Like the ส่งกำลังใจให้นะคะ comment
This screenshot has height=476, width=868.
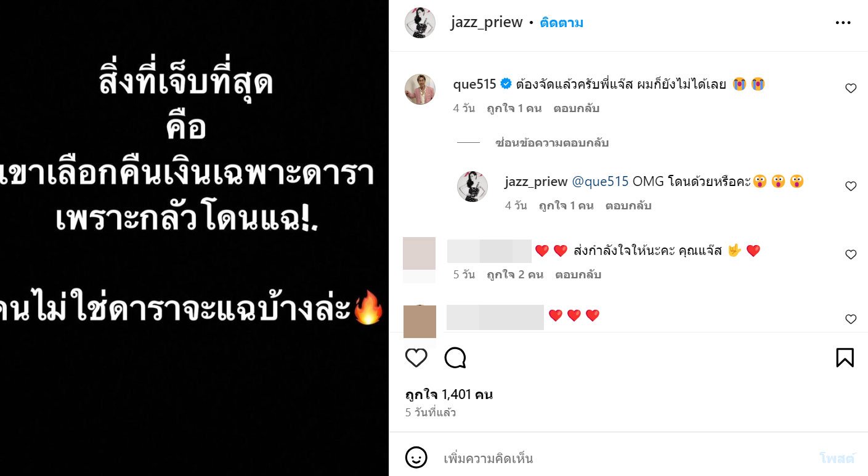(851, 255)
